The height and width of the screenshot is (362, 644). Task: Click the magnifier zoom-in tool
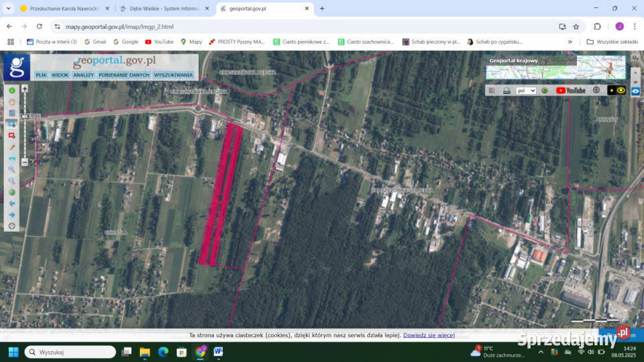pyautogui.click(x=11, y=170)
